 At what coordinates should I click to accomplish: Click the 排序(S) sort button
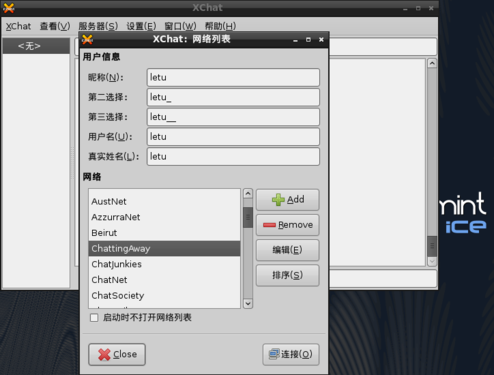coord(288,275)
